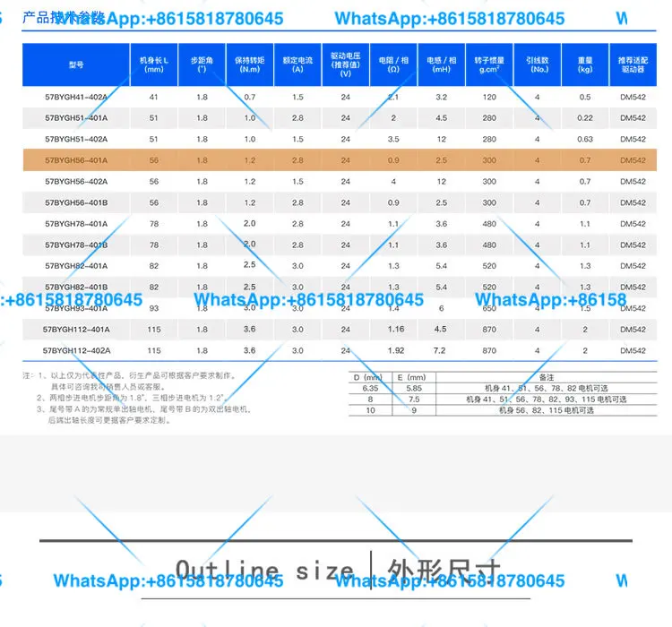
Task: Click the shaft diameter value 6.35
Action: coord(370,388)
